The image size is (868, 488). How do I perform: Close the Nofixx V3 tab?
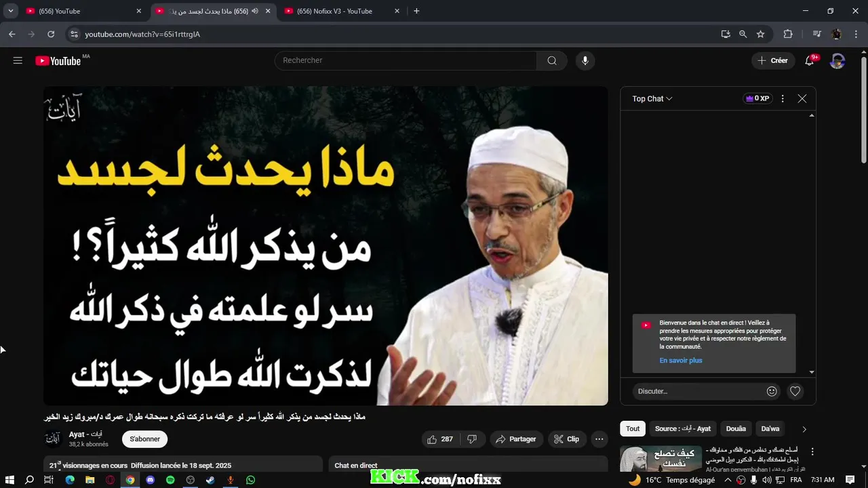point(397,11)
